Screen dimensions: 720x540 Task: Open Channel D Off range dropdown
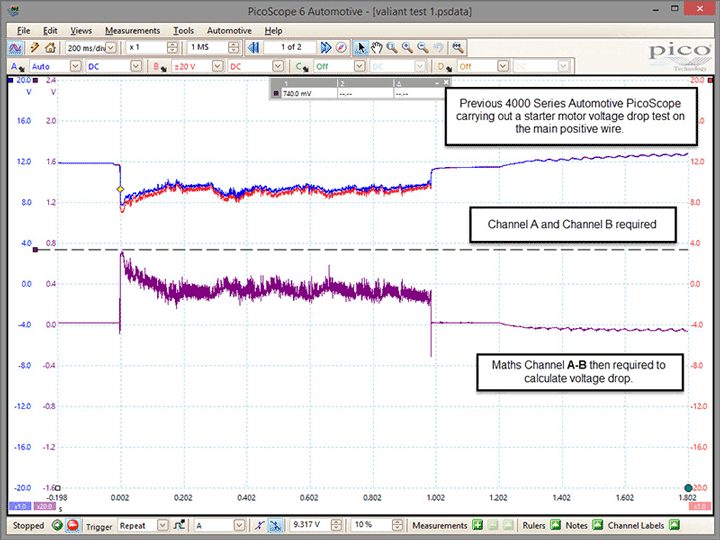503,67
